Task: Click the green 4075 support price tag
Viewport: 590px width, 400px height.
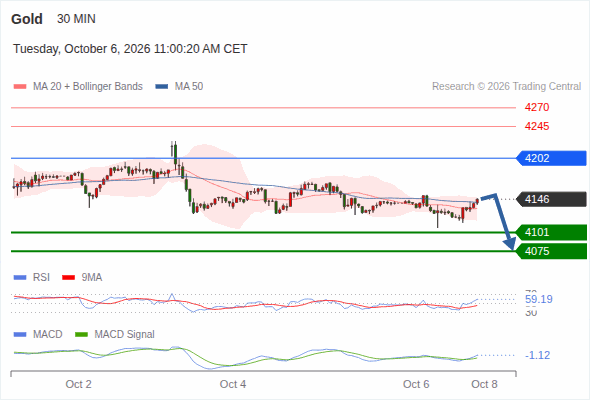Action: pyautogui.click(x=551, y=251)
